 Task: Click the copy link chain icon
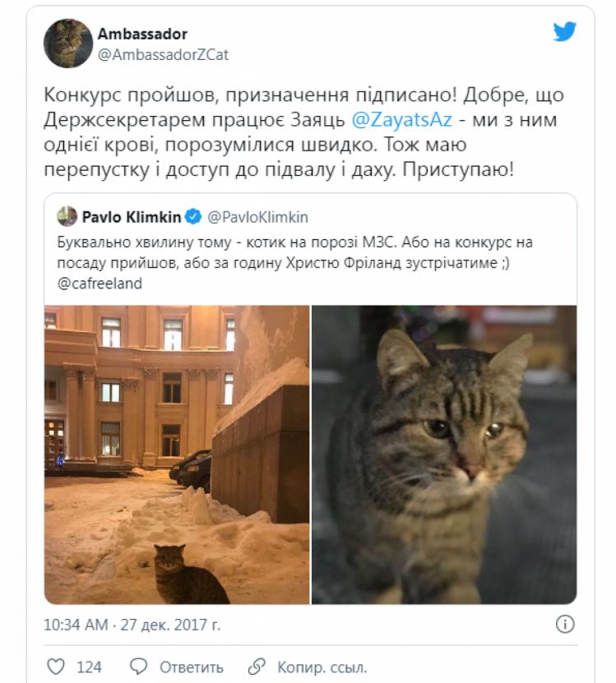[257, 667]
